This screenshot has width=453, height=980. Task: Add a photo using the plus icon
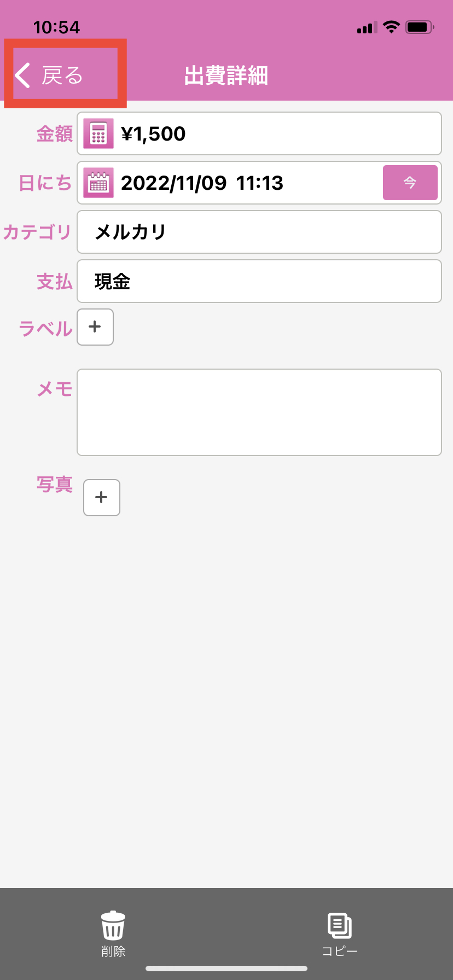point(102,498)
